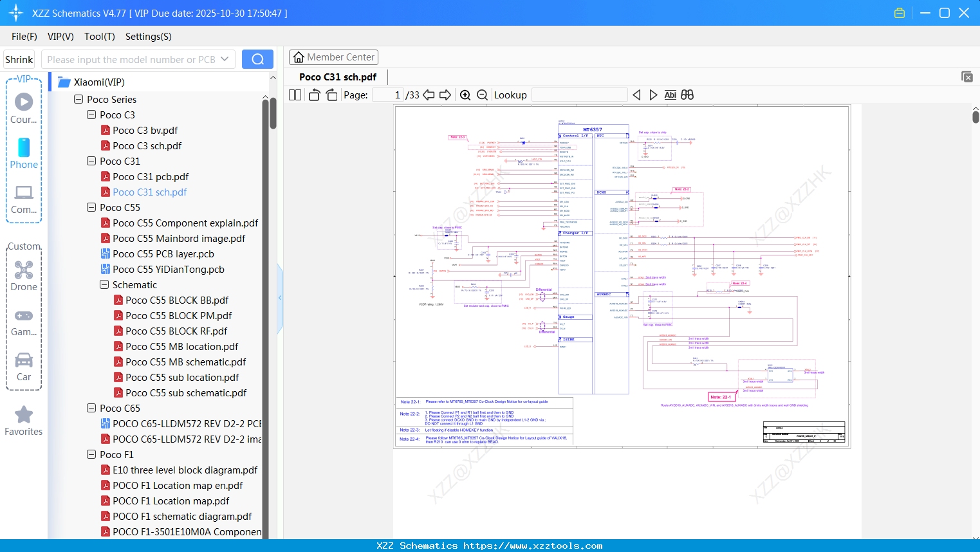Open the model number dropdown arrow
This screenshot has height=552, width=980.
pos(225,59)
